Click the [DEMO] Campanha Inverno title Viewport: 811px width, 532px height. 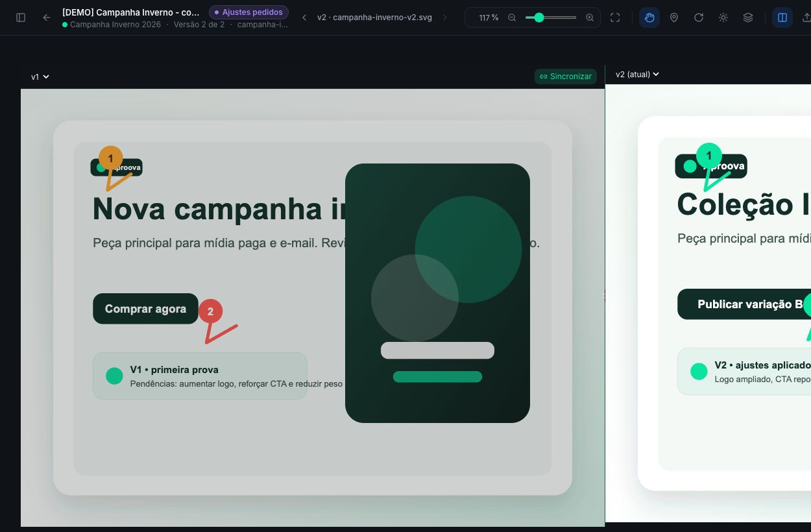coord(131,12)
